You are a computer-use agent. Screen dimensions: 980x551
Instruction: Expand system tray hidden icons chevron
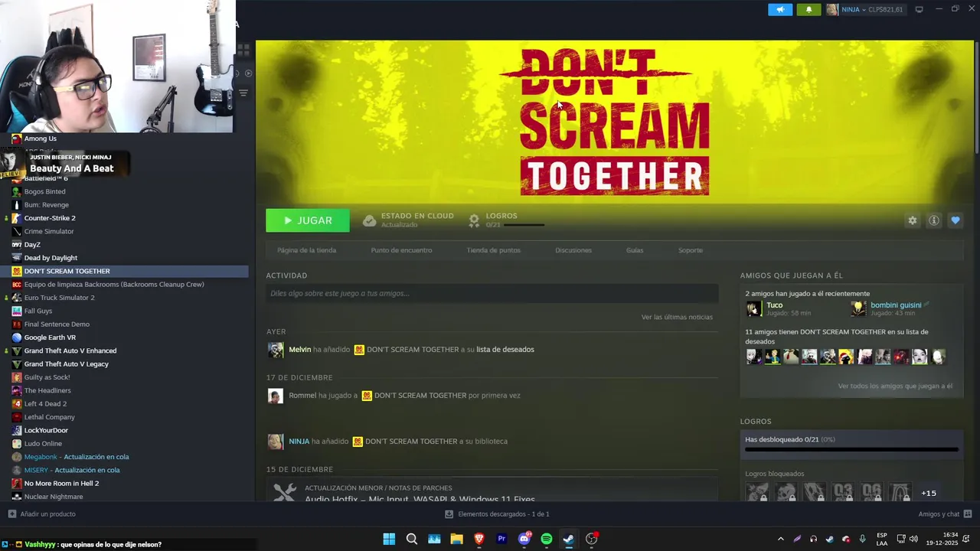[780, 539]
